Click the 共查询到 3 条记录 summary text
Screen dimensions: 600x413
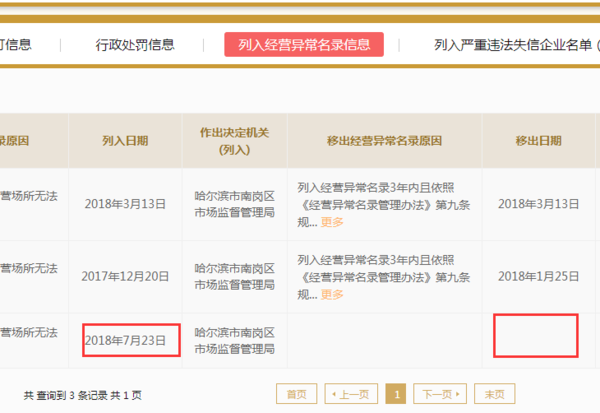click(83, 395)
